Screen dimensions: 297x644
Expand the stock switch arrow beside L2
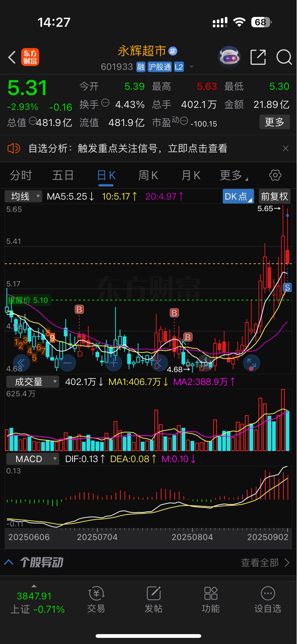(x=191, y=67)
